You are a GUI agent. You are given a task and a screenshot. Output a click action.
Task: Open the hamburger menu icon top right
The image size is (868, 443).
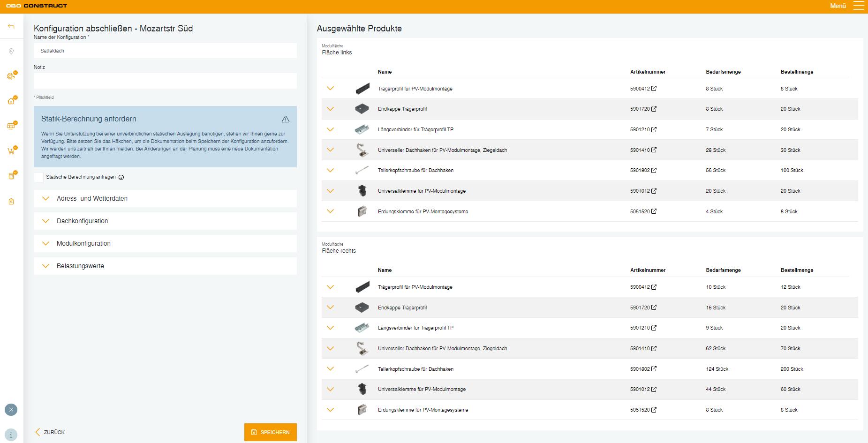(858, 6)
